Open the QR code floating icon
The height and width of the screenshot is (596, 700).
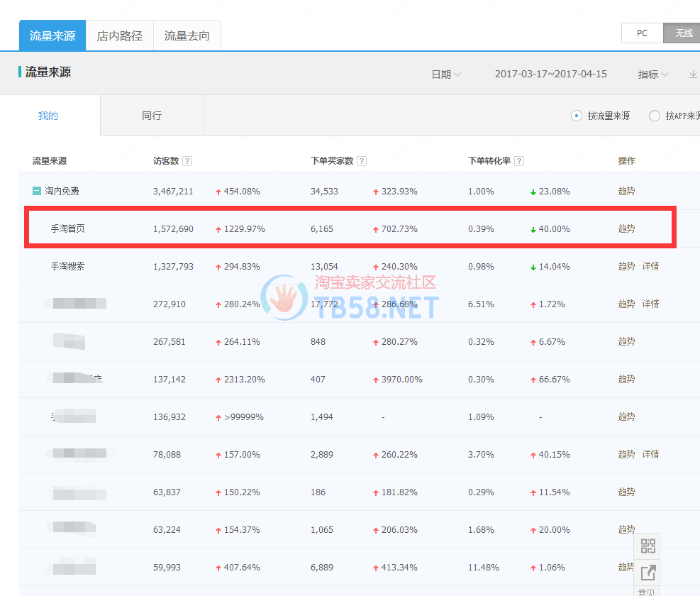click(648, 546)
